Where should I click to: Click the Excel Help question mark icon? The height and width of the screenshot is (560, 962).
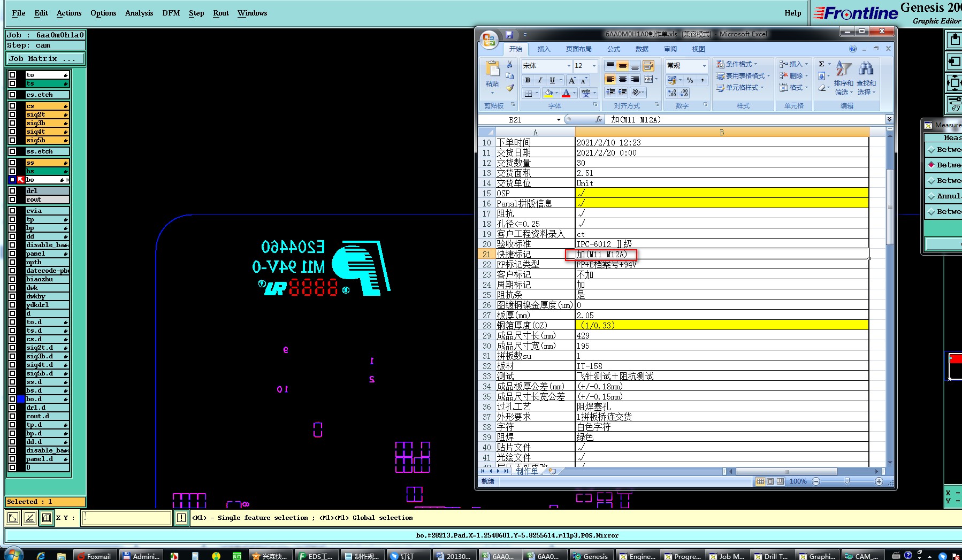[853, 49]
